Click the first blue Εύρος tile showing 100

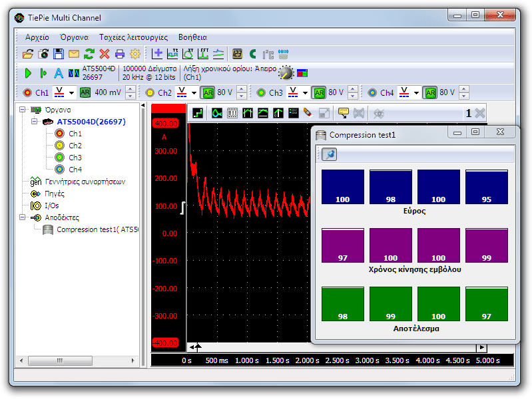343,187
